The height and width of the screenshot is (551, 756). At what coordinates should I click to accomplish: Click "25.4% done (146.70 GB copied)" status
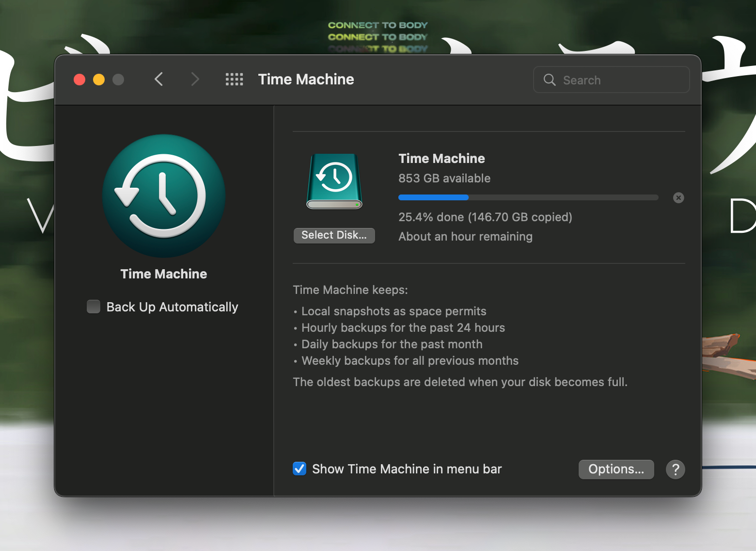(485, 217)
